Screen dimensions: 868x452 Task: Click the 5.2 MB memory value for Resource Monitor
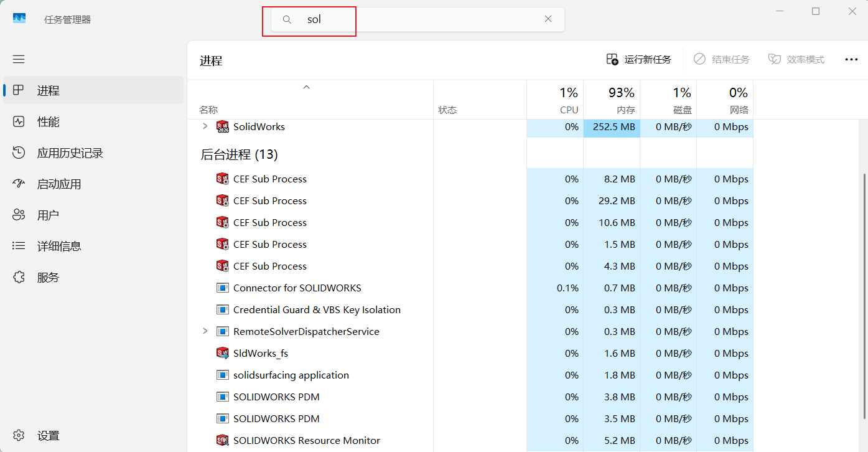click(x=620, y=440)
